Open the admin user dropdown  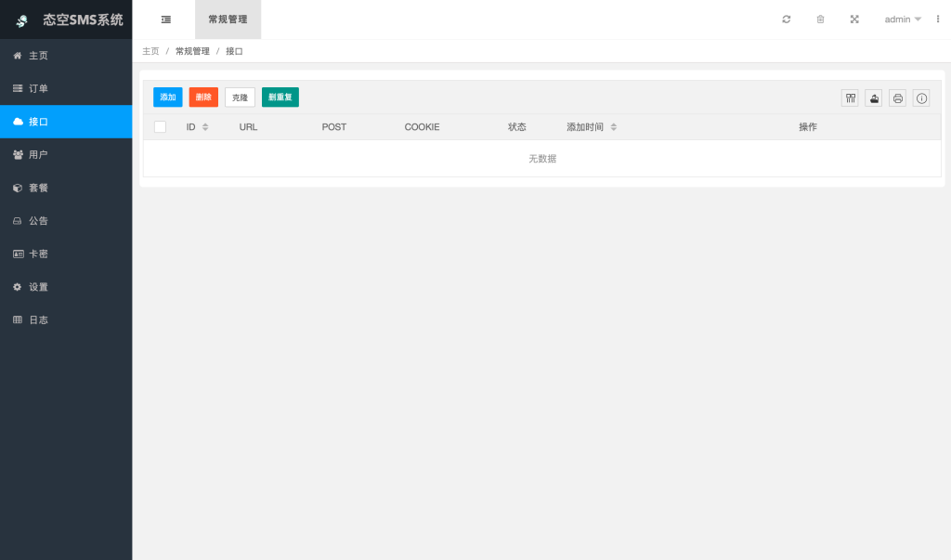tap(902, 20)
